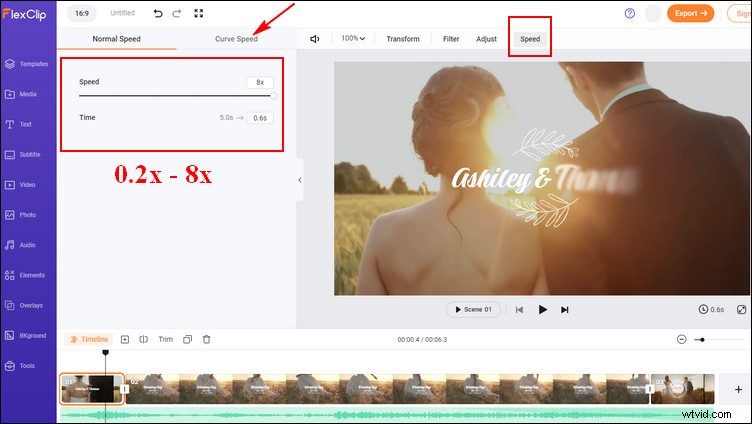Click the timeline zoom slider handle
The width and height of the screenshot is (752, 424).
tap(702, 340)
